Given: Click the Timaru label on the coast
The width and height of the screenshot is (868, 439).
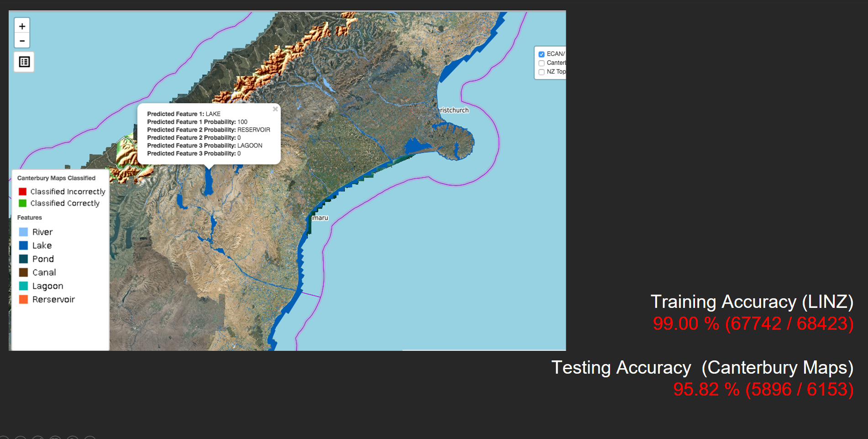Looking at the screenshot, I should pos(320,218).
